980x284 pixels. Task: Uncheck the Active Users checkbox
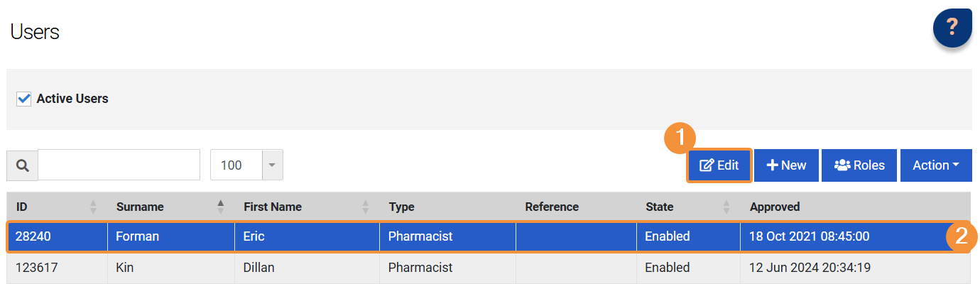(24, 99)
